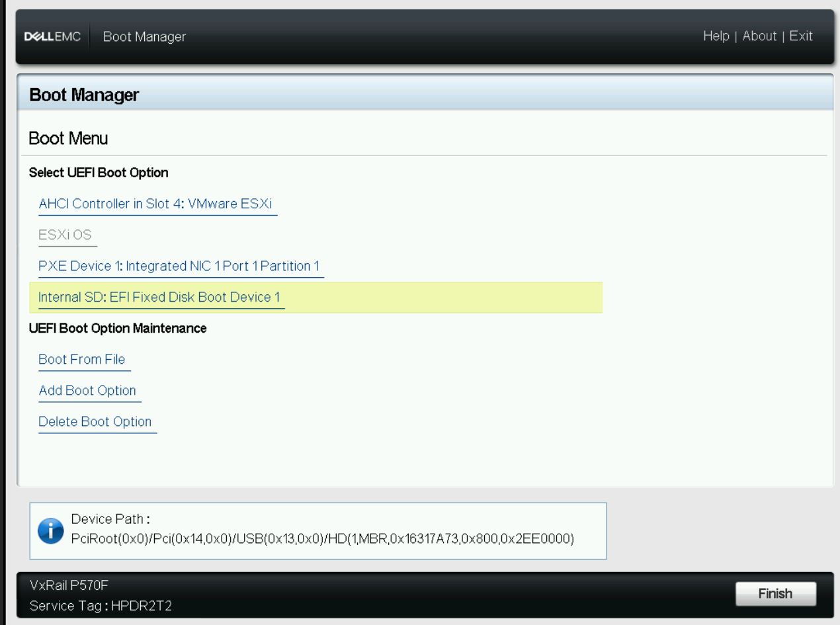Click the PciRoot device path string

coord(322,538)
